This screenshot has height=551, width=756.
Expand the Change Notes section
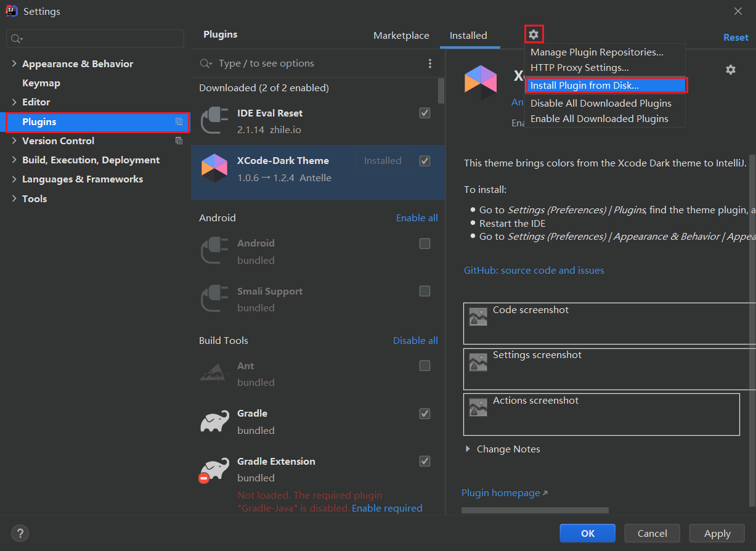[468, 449]
